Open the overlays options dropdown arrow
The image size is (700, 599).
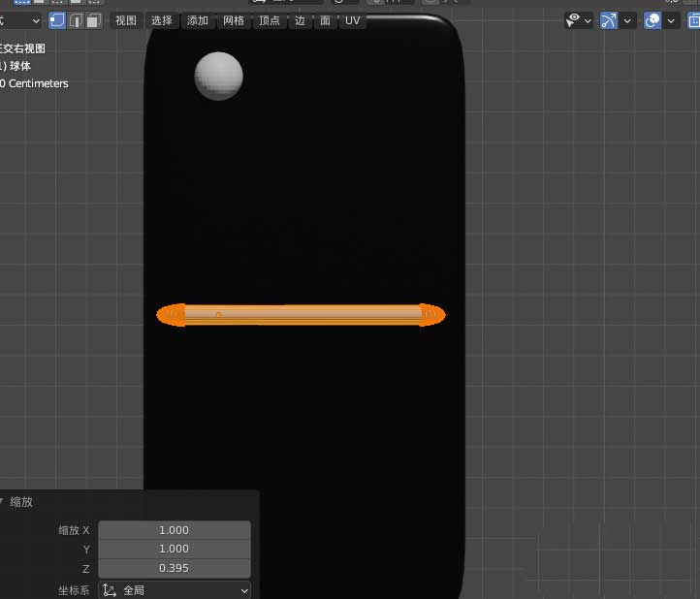click(x=671, y=20)
